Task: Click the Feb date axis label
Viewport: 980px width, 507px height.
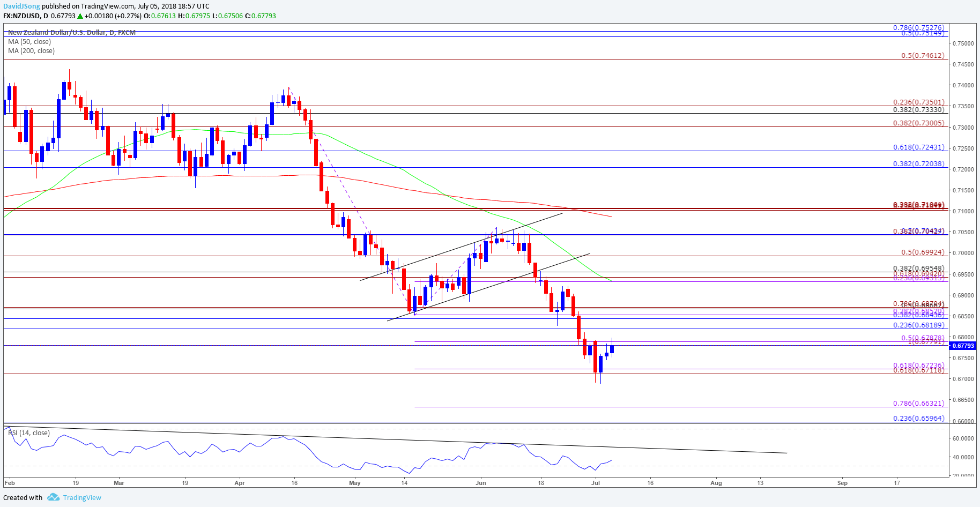Action: 10,483
